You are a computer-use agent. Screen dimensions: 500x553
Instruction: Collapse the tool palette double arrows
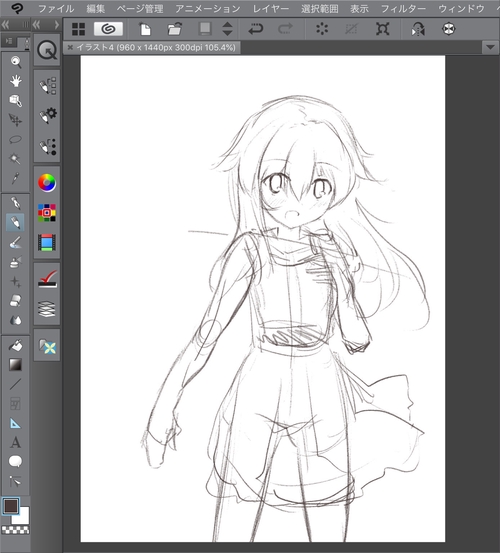[x=6, y=24]
